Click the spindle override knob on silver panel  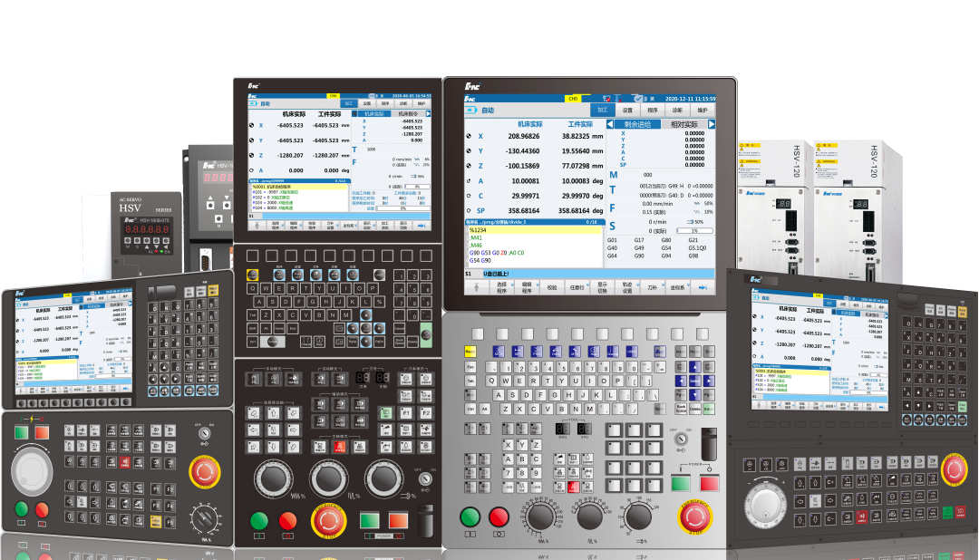point(639,517)
